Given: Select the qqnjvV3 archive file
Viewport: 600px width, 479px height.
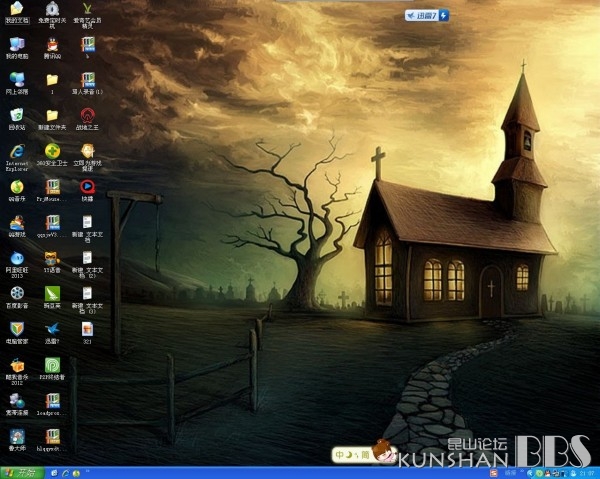Looking at the screenshot, I should [52, 226].
